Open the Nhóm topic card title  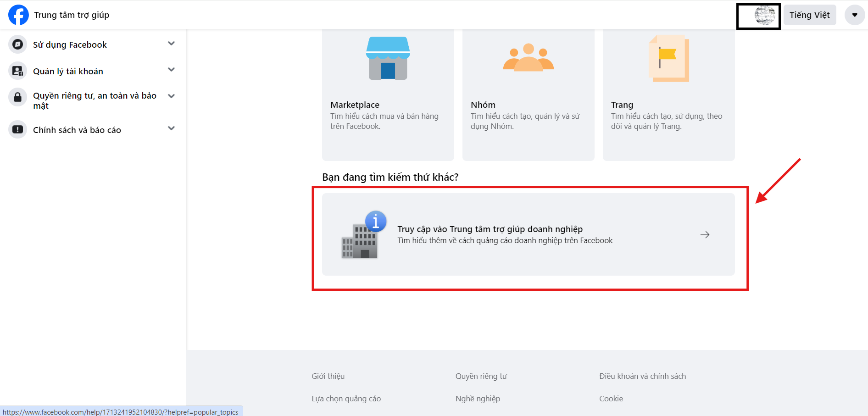483,105
